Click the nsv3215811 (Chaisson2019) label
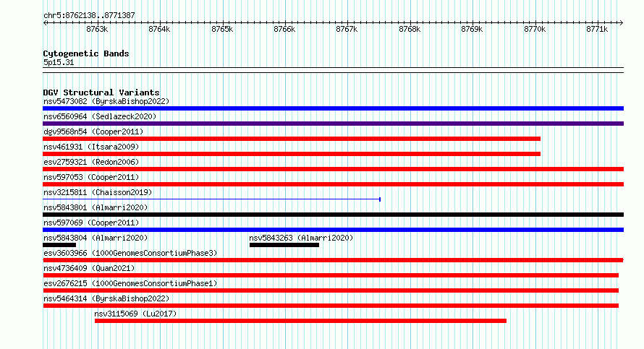This screenshot has width=644, height=349. 98,192
